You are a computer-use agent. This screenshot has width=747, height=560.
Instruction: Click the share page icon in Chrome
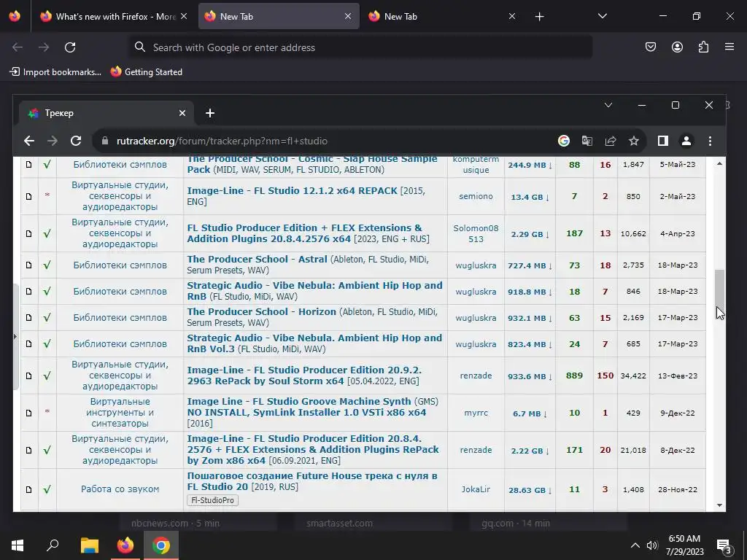click(611, 141)
